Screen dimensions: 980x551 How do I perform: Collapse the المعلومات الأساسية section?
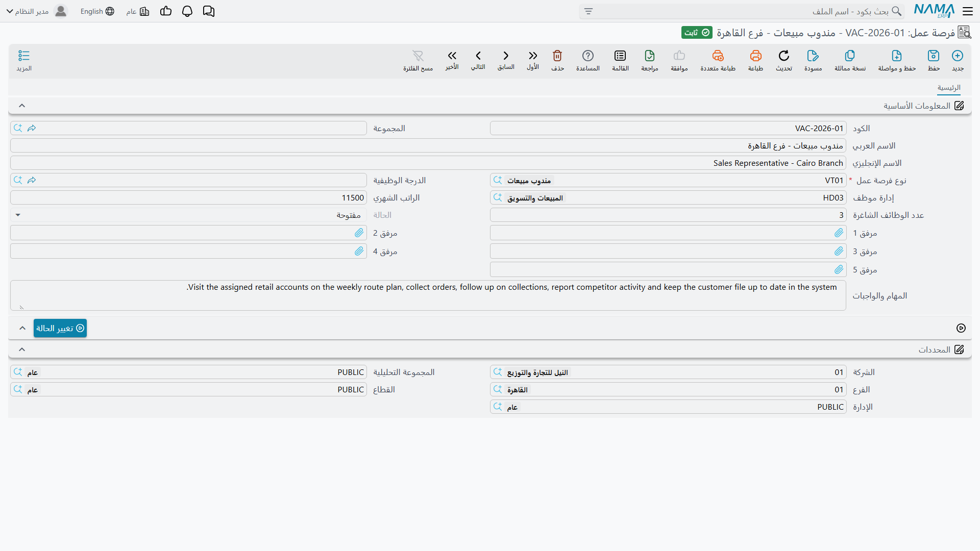point(22,106)
